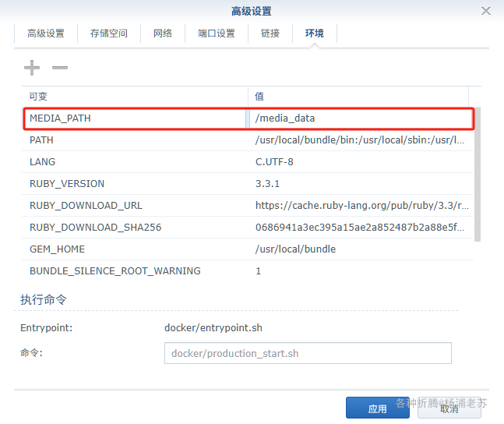Remove selected variable with minus icon
504x424 pixels.
[x=60, y=68]
